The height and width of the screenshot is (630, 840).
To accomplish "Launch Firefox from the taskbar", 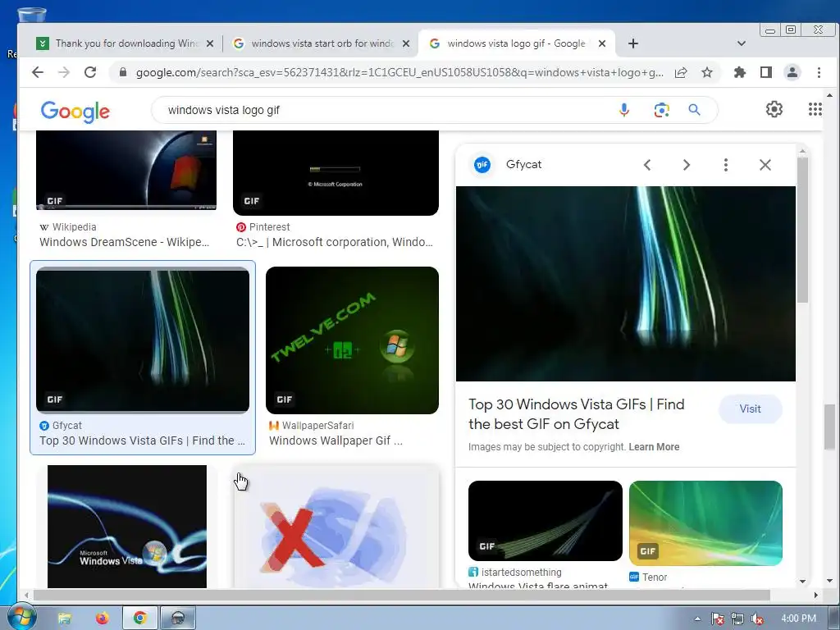I will [x=102, y=619].
